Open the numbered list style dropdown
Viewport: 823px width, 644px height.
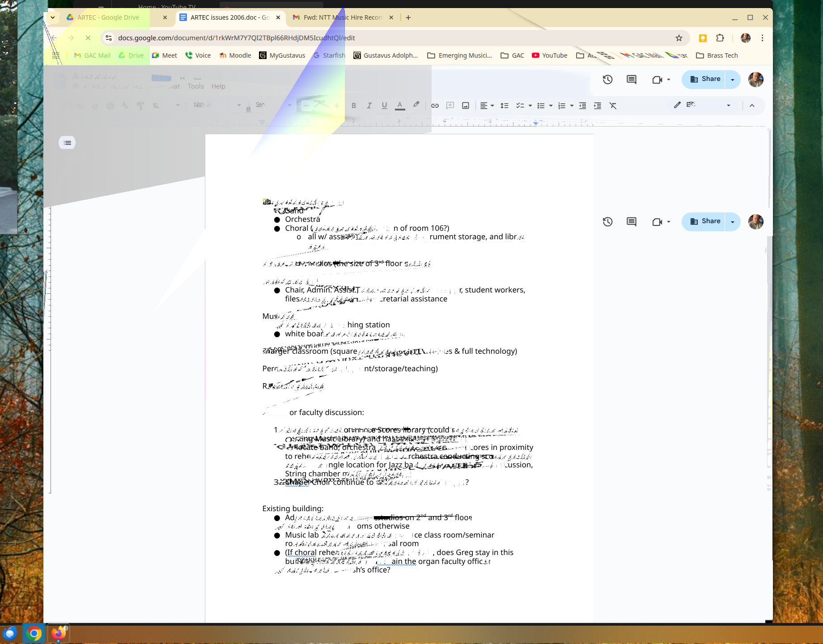(572, 106)
